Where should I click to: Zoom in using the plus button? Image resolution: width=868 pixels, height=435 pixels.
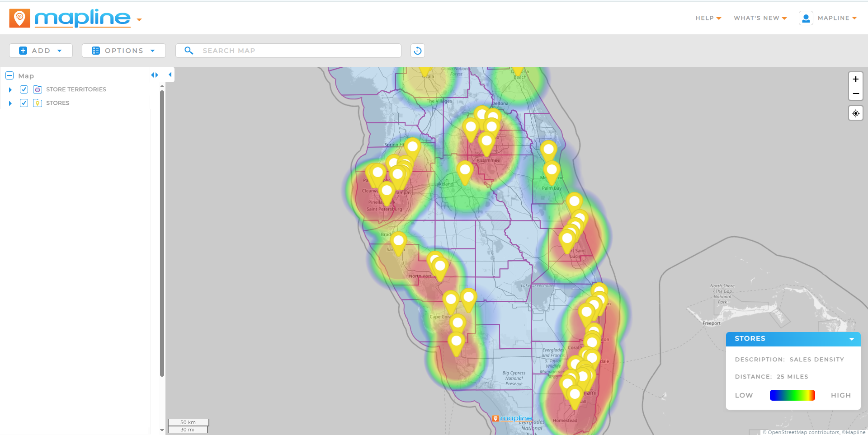pyautogui.click(x=855, y=79)
